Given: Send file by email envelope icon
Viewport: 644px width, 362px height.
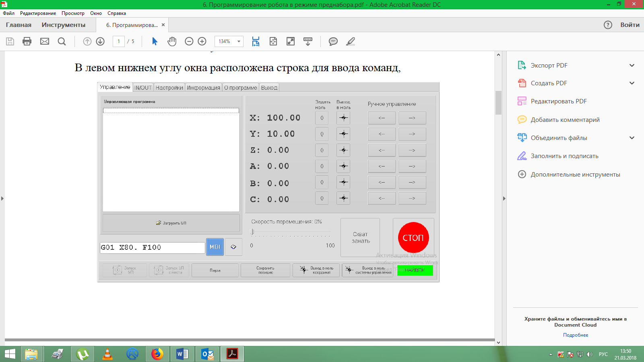Looking at the screenshot, I should (45, 41).
